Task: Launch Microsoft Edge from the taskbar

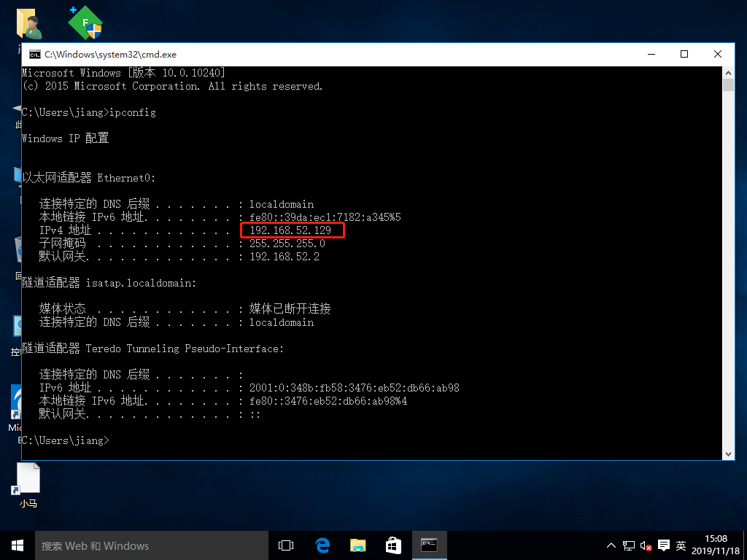Action: pyautogui.click(x=322, y=545)
